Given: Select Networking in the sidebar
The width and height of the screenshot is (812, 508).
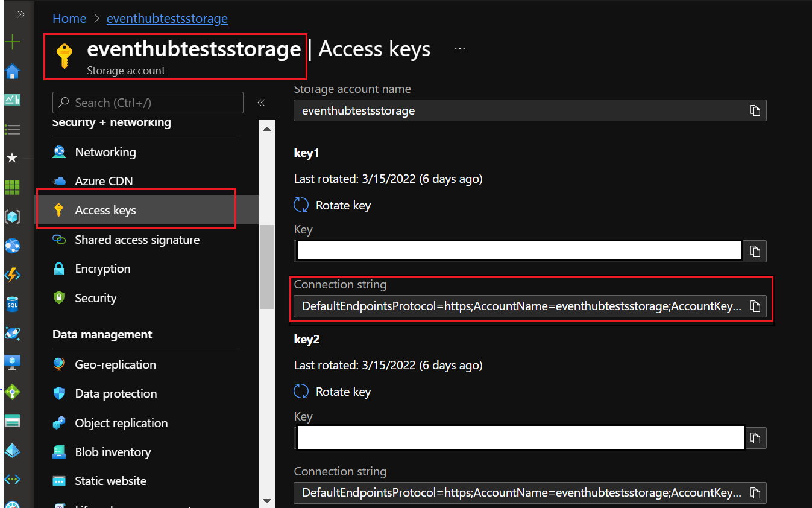Looking at the screenshot, I should 105,152.
